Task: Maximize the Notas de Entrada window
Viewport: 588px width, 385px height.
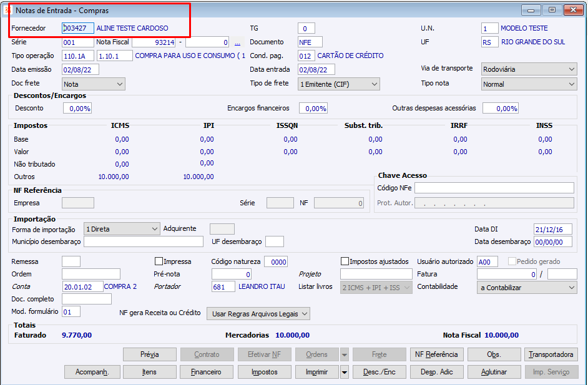Action: click(552, 10)
